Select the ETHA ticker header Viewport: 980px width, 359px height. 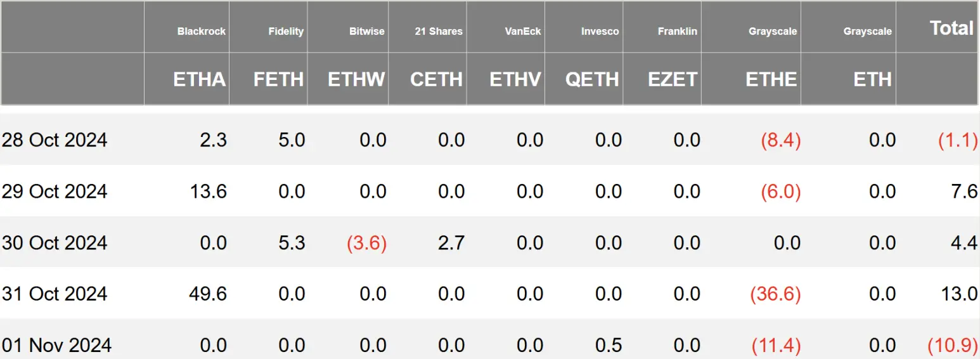[199, 79]
